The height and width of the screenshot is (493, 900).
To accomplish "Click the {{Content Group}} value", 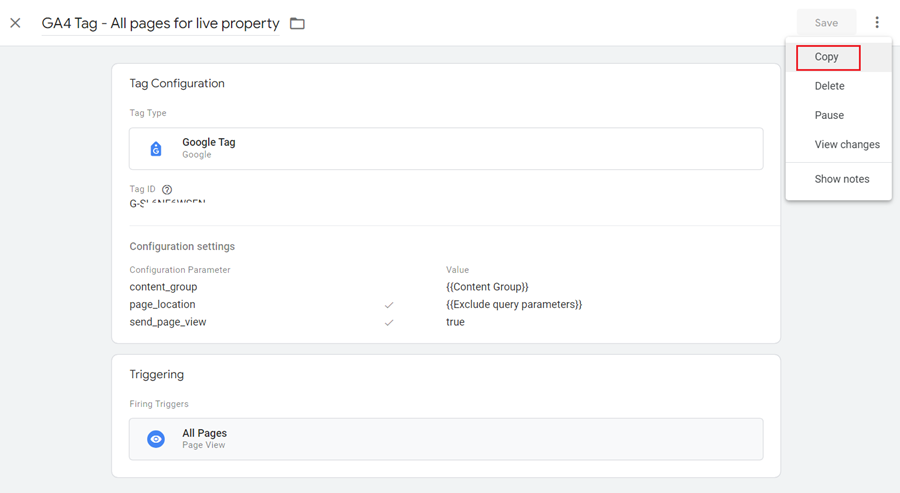I will (x=487, y=287).
